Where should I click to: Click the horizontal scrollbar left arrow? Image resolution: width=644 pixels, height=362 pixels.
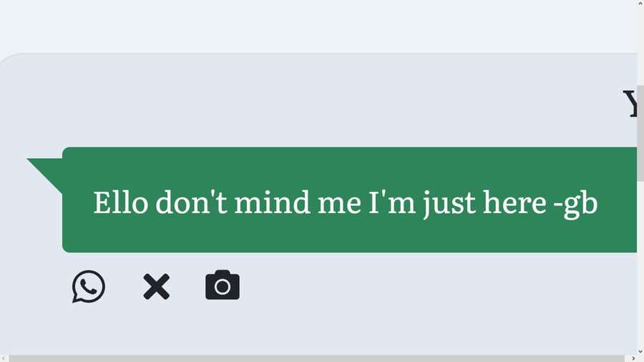coord(4,358)
